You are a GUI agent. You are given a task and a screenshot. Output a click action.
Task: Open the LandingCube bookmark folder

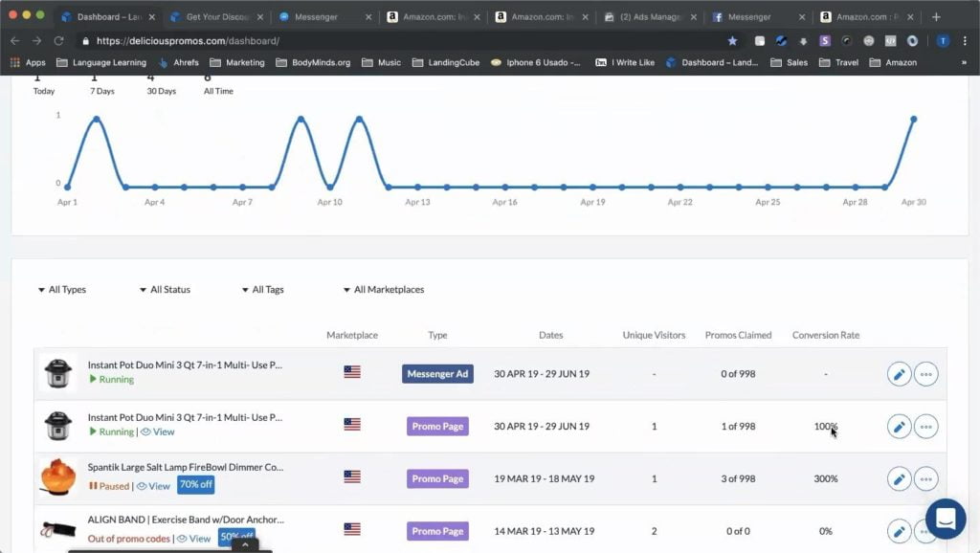click(x=446, y=62)
